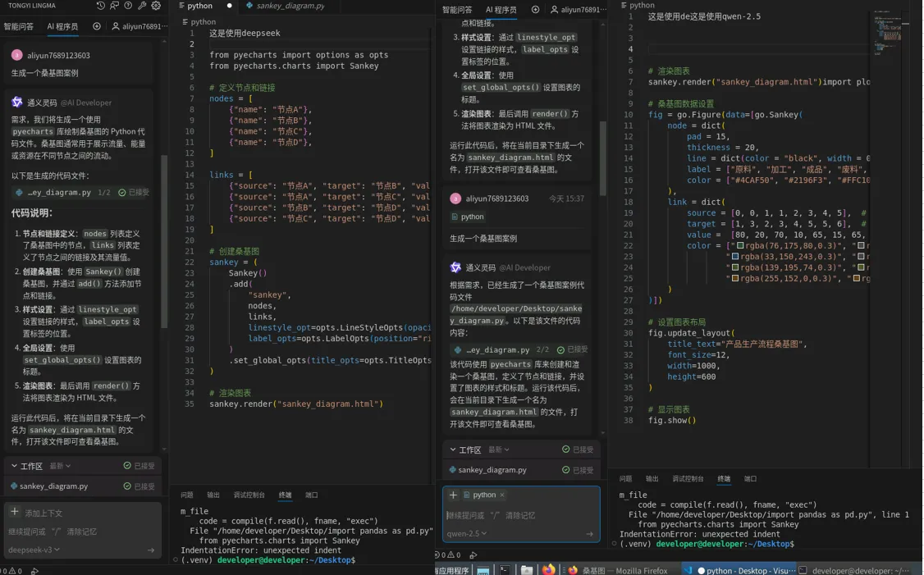924x575 pixels.
Task: Open settings gear in Tongyi Lingma header
Action: tap(156, 5)
